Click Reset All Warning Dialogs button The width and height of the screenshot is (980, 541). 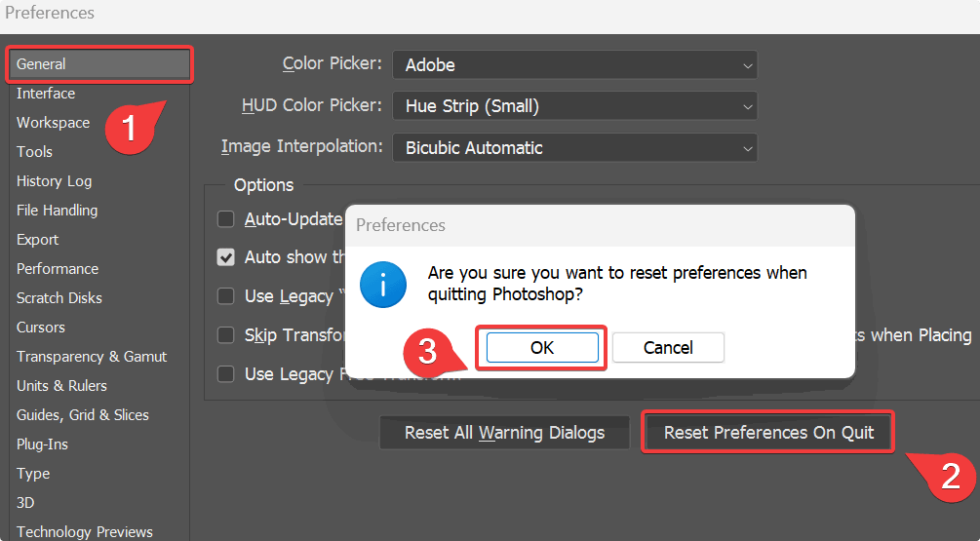505,433
